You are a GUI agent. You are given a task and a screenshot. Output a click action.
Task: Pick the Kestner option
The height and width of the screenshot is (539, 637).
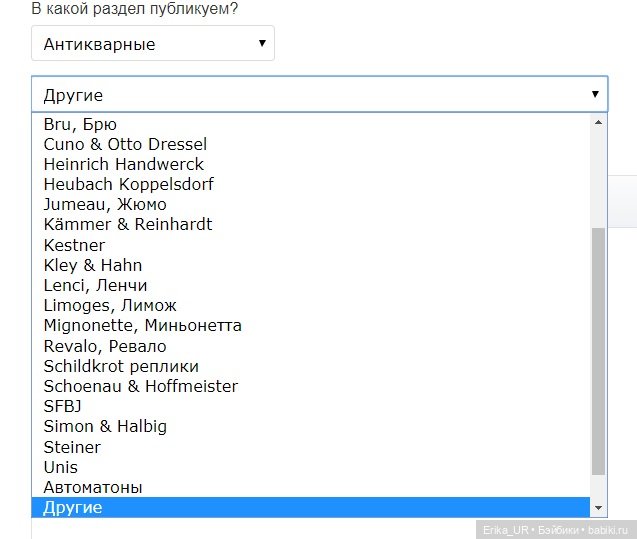pos(74,245)
